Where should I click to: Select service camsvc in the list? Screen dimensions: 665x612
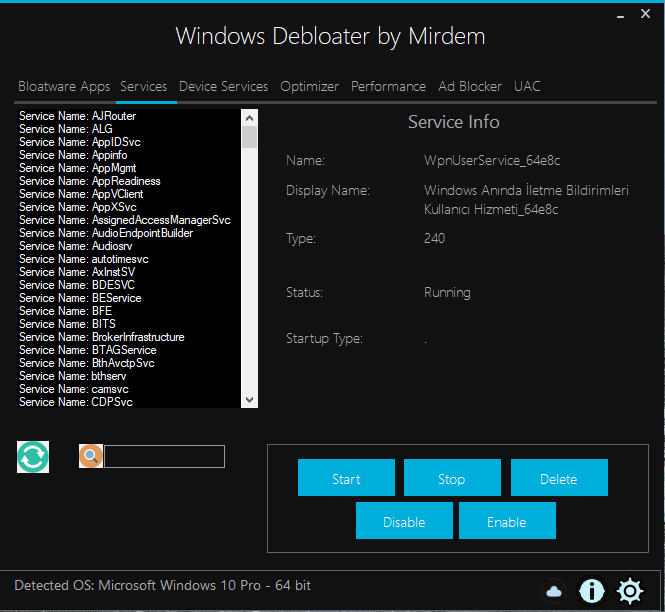pos(129,389)
